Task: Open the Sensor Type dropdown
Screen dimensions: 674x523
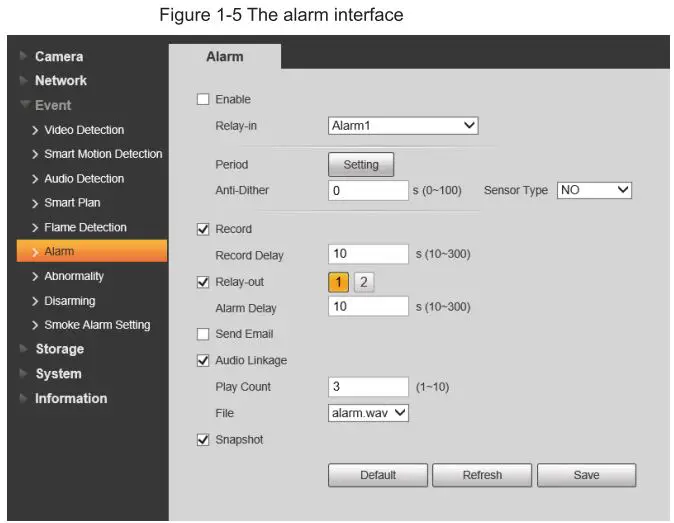Action: (594, 190)
